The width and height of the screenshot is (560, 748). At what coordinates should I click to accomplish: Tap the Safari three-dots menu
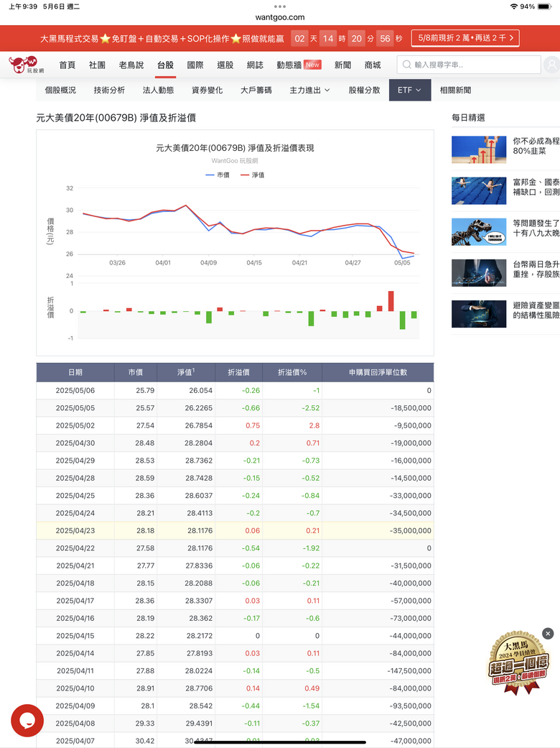(x=280, y=6)
